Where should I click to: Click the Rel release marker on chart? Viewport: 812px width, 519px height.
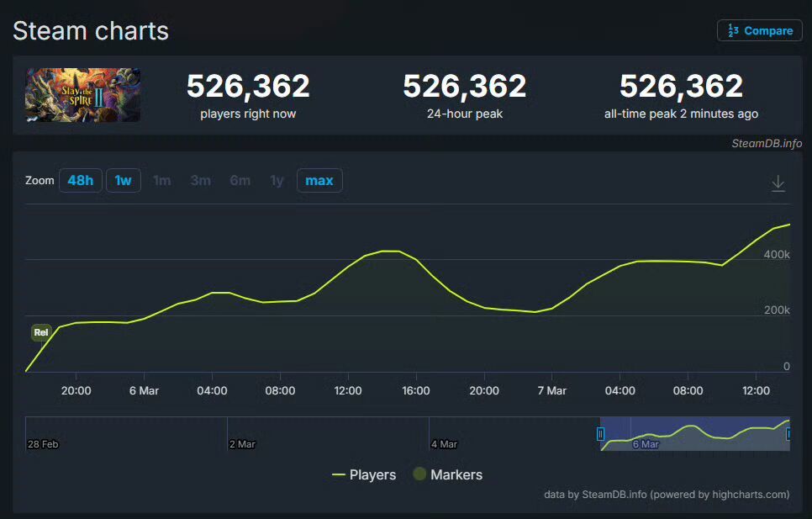[x=41, y=332]
